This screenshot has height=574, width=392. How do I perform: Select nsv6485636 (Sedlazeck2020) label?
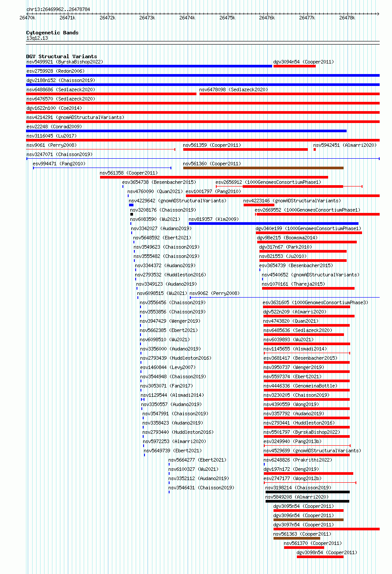(x=298, y=330)
